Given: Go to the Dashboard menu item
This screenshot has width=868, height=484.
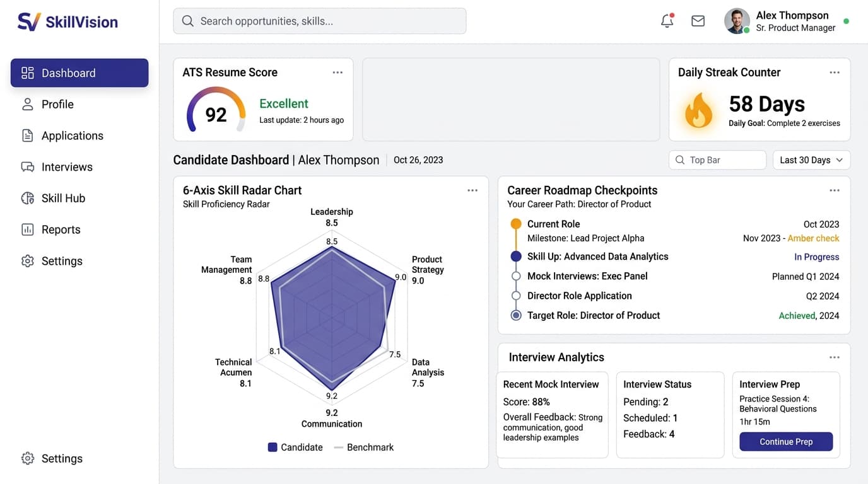Looking at the screenshot, I should click(x=79, y=72).
